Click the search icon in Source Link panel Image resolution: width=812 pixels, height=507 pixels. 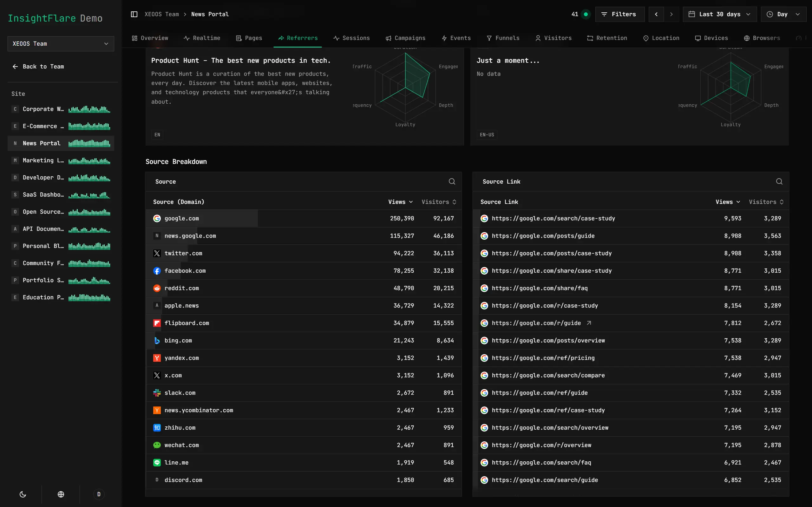779,181
